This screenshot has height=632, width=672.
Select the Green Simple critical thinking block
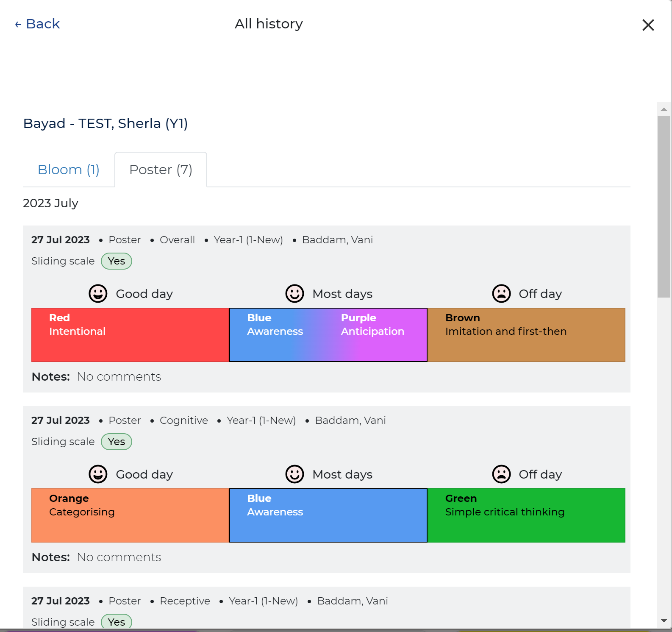click(526, 515)
